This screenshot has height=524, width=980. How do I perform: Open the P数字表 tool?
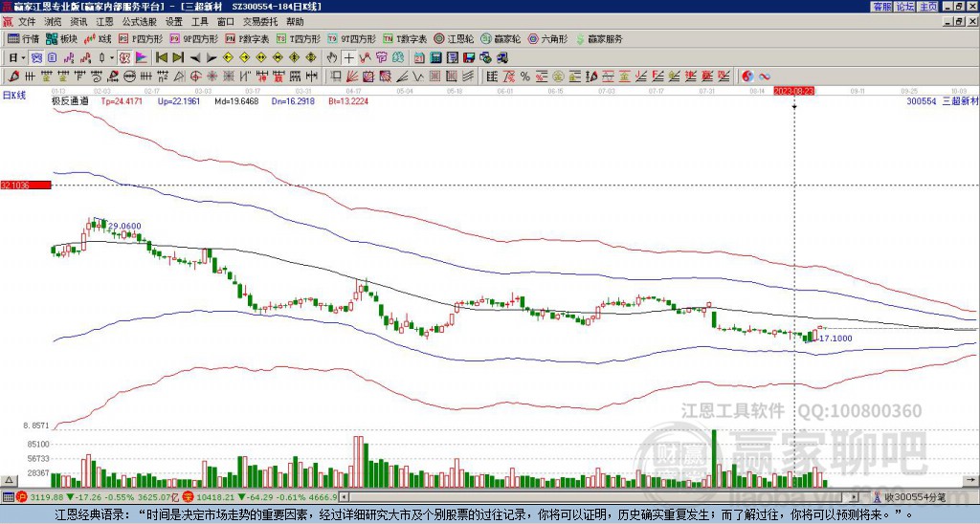pyautogui.click(x=247, y=38)
